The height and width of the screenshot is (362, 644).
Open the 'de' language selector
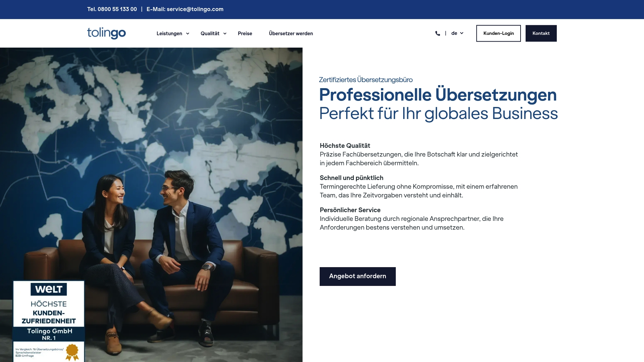[457, 33]
